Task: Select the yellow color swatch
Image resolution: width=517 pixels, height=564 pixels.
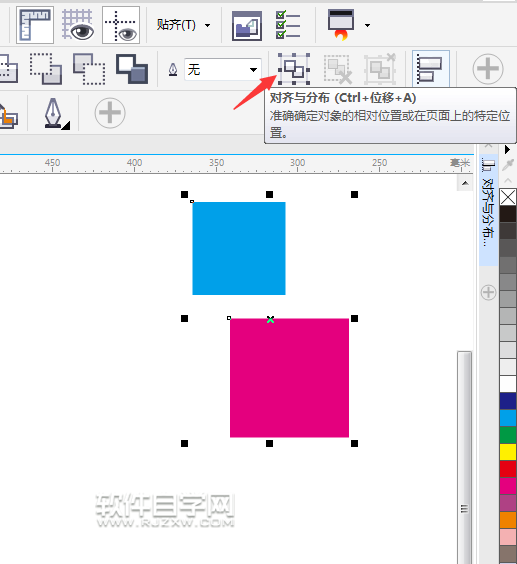Action: [508, 452]
